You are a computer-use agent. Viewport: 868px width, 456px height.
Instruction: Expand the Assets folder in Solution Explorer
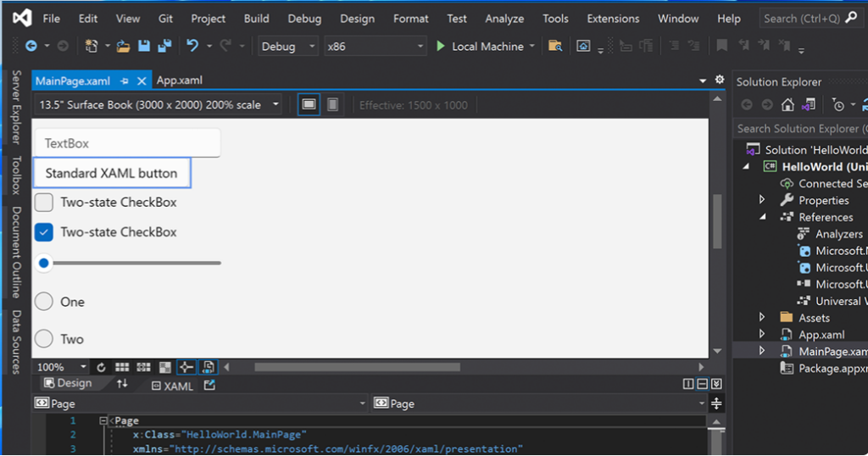pyautogui.click(x=762, y=318)
